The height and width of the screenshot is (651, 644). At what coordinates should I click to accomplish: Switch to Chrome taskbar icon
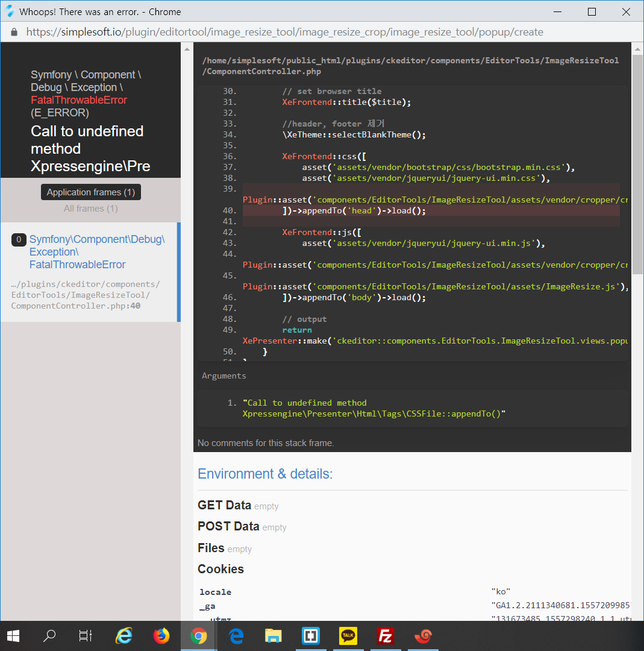199,636
